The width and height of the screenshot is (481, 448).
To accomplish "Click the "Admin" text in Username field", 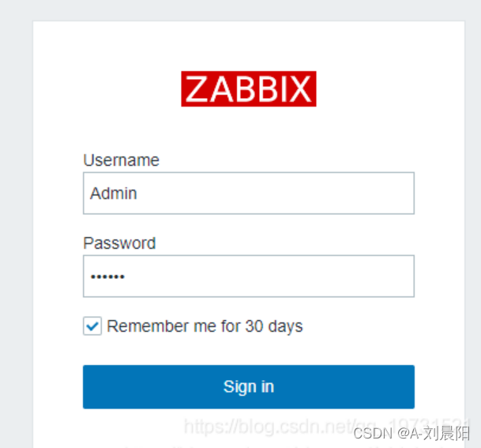I will (114, 194).
